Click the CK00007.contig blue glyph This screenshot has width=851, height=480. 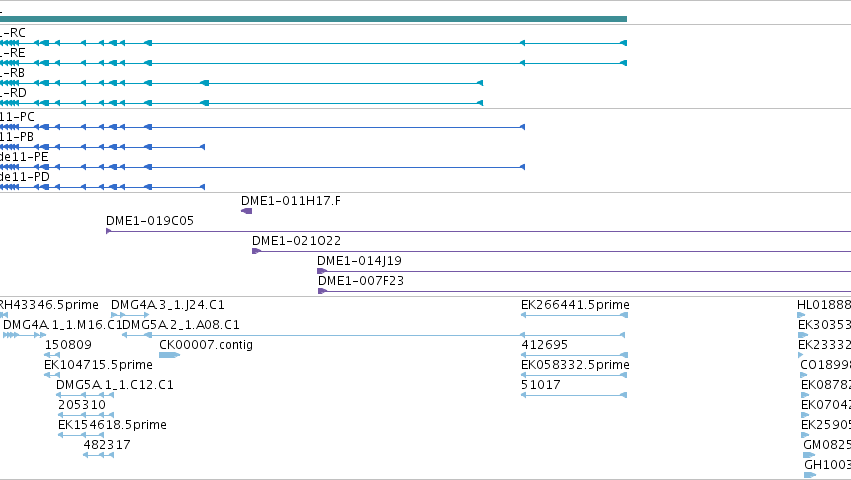(169, 355)
